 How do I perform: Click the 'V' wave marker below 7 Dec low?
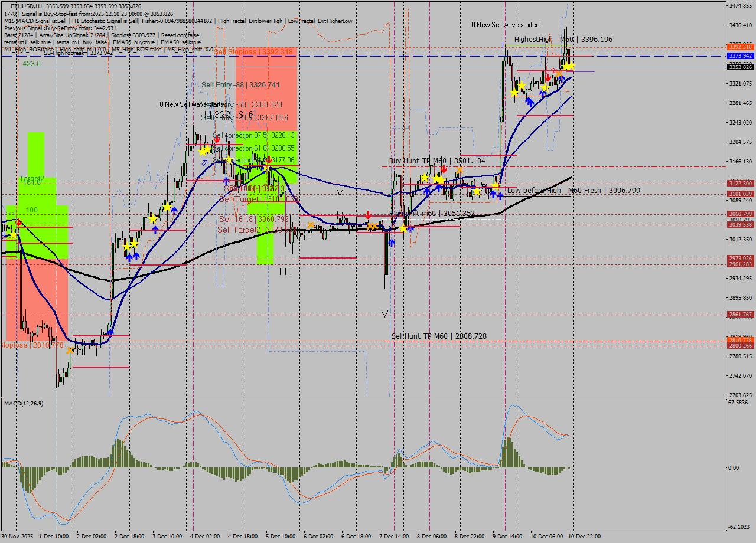pyautogui.click(x=384, y=314)
